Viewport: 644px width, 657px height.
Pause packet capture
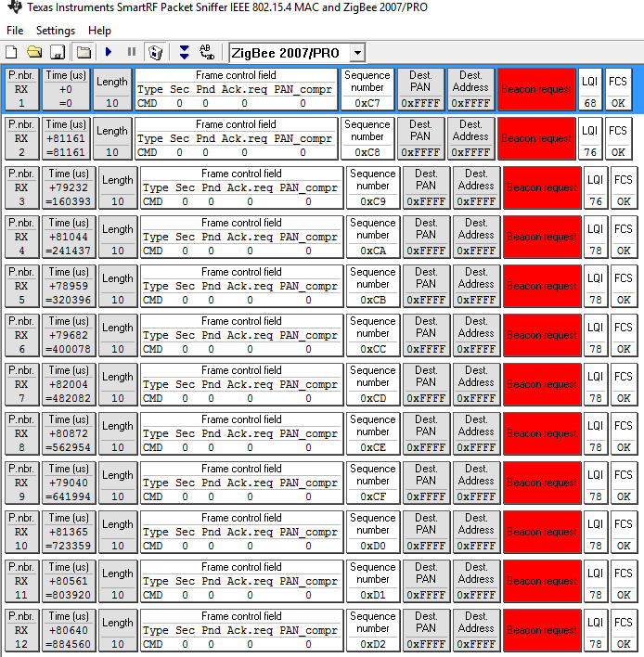click(132, 52)
